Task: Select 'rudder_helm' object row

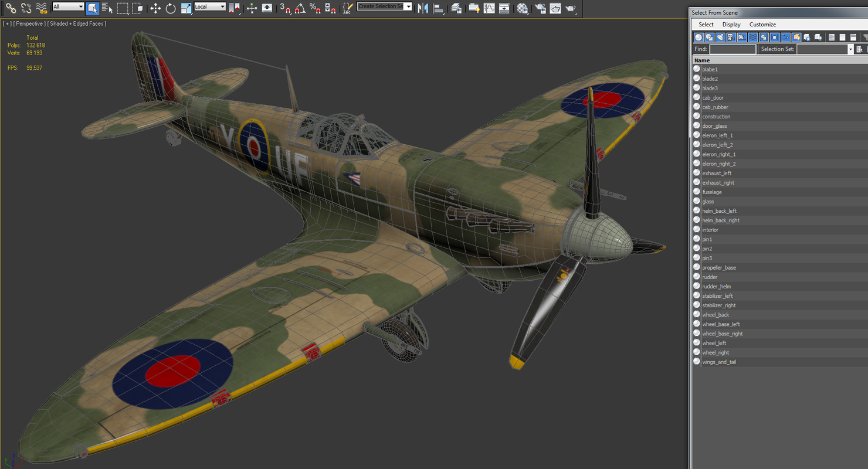Action: tap(780, 286)
